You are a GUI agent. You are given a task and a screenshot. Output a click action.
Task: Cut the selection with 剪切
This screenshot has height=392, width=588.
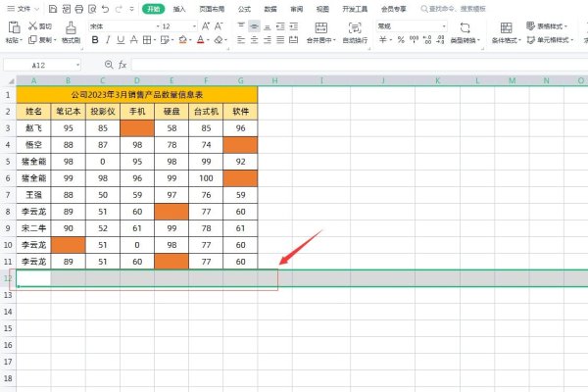coord(40,25)
